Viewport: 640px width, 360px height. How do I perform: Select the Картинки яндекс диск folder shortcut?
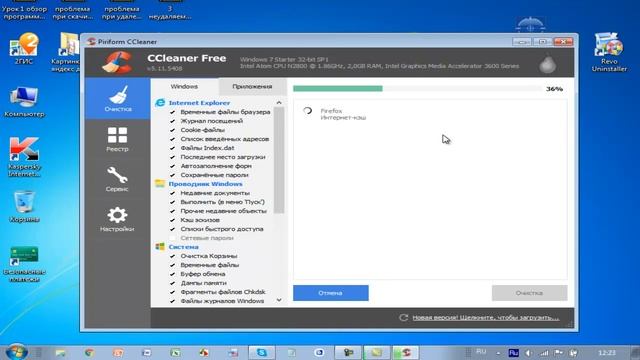coord(67,52)
